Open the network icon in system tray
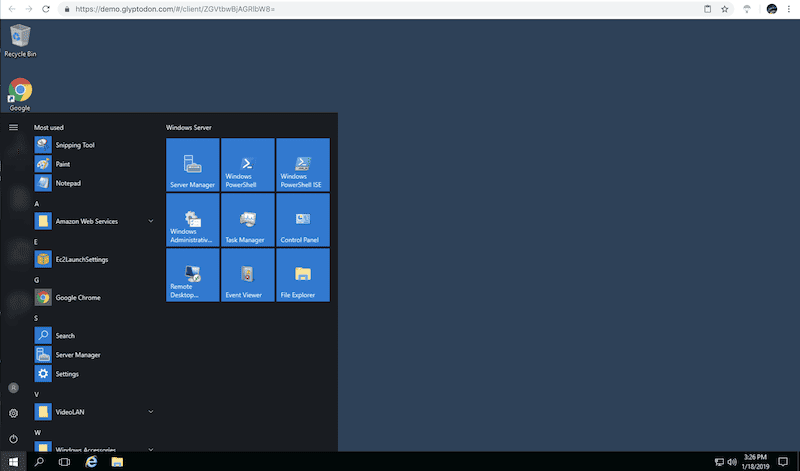Image resolution: width=800 pixels, height=471 pixels. click(x=719, y=462)
